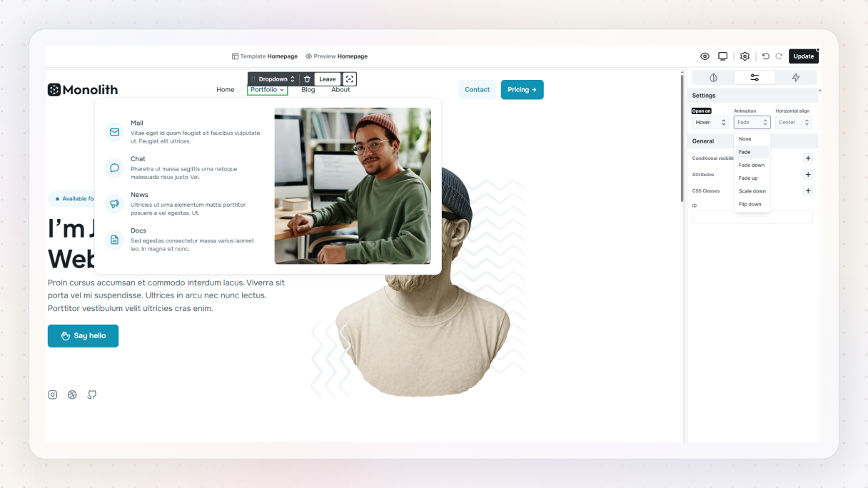Select Fade animation option

point(752,152)
